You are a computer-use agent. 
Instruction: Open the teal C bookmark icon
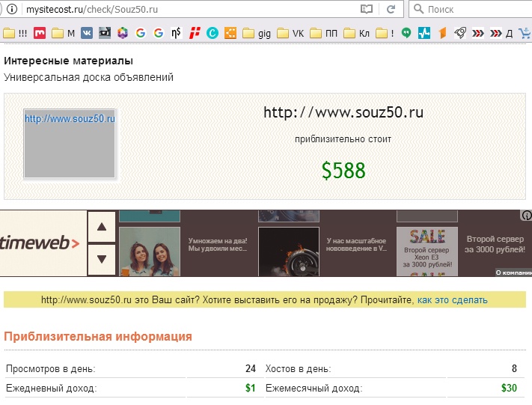213,33
